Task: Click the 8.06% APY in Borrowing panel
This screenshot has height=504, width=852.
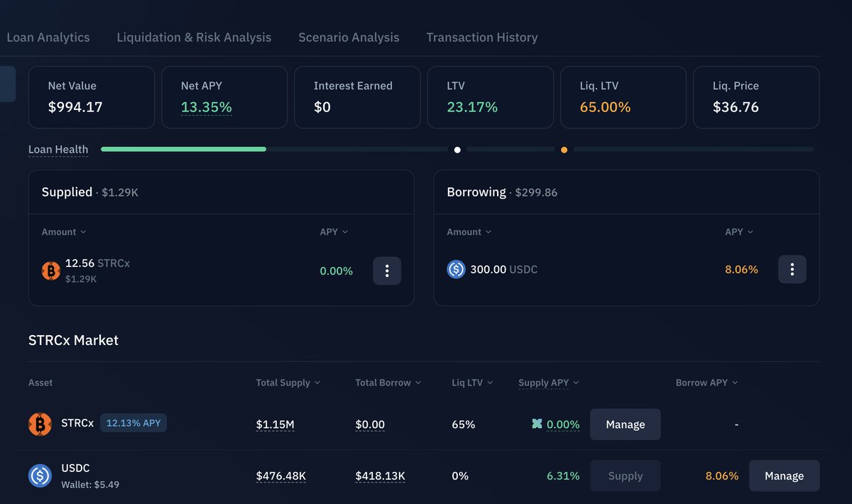Action: pos(741,270)
